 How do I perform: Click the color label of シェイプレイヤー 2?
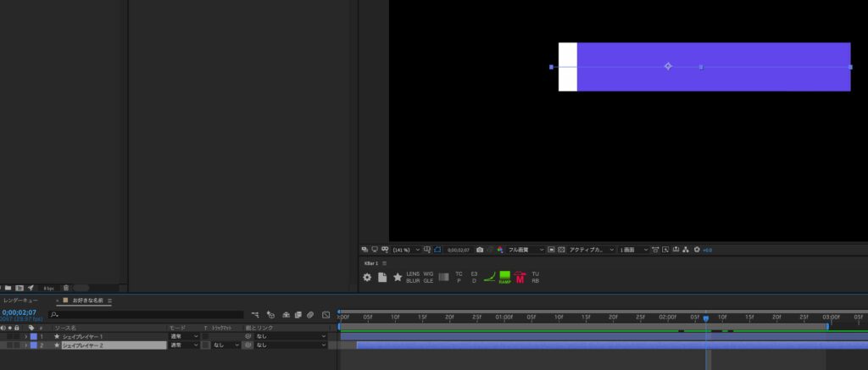click(x=34, y=345)
